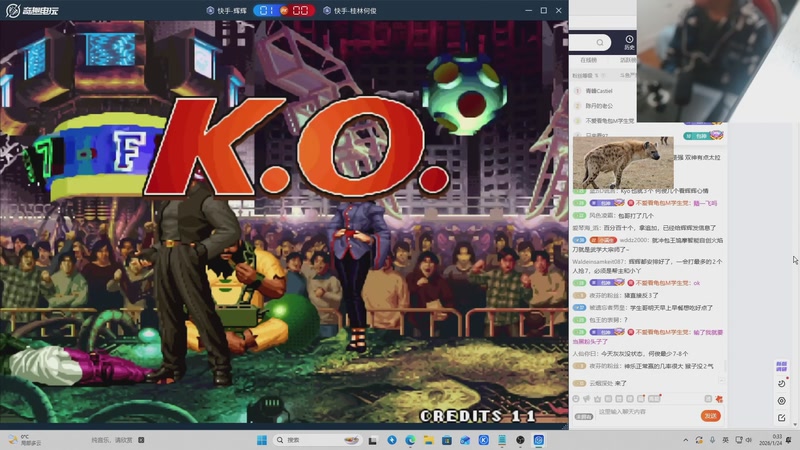Click player name 快手-辉辉 in the title bar
This screenshot has width=800, height=450.
[x=227, y=10]
